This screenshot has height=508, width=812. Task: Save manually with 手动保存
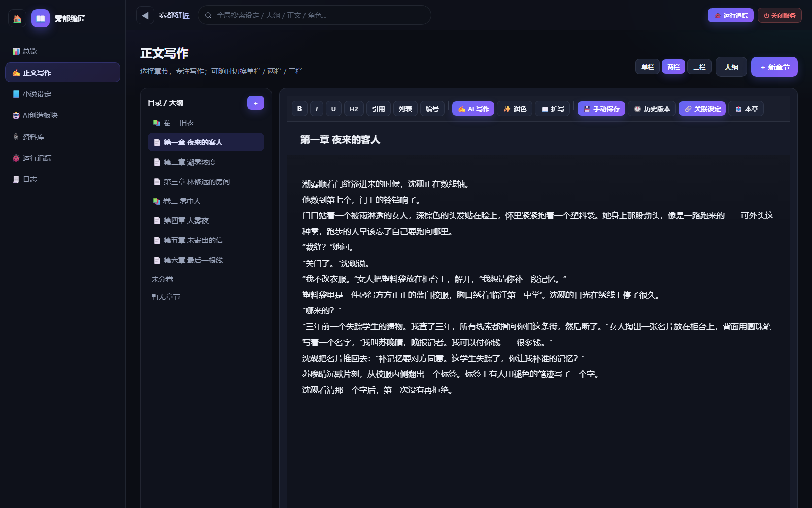click(x=601, y=109)
